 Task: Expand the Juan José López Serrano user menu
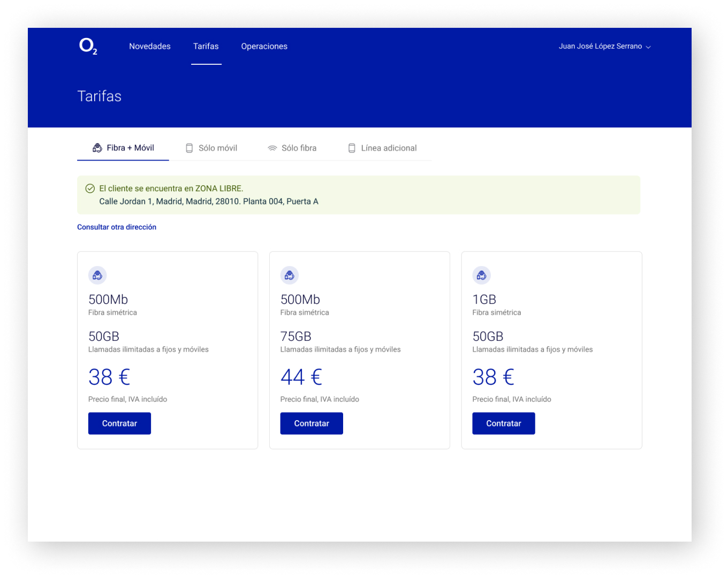(x=600, y=47)
